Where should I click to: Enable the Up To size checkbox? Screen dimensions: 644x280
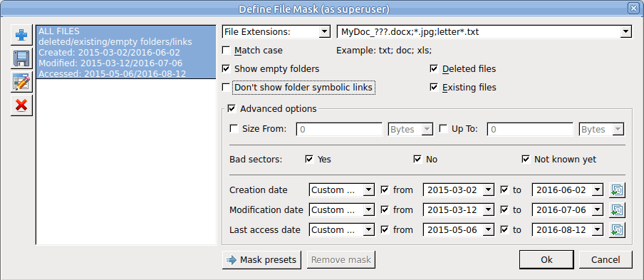(x=443, y=129)
